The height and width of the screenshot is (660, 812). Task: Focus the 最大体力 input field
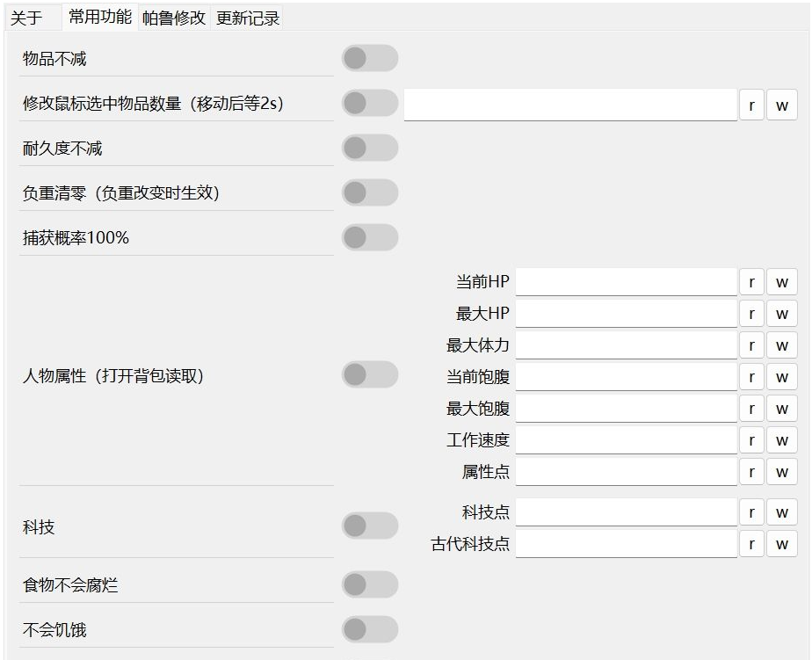point(626,345)
